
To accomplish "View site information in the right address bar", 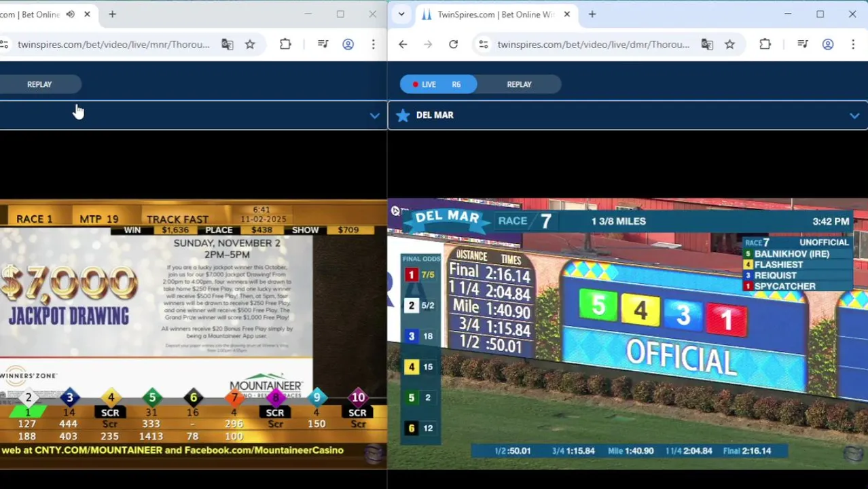I will pos(483,45).
